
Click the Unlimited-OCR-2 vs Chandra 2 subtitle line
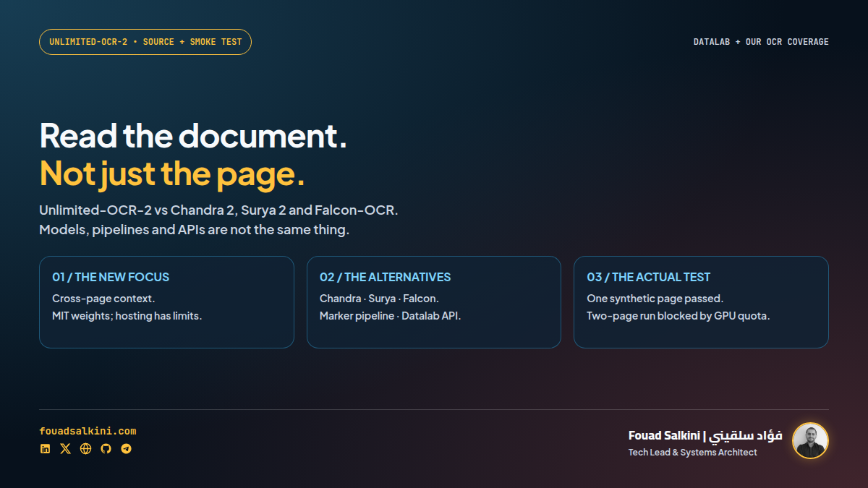[x=218, y=210]
